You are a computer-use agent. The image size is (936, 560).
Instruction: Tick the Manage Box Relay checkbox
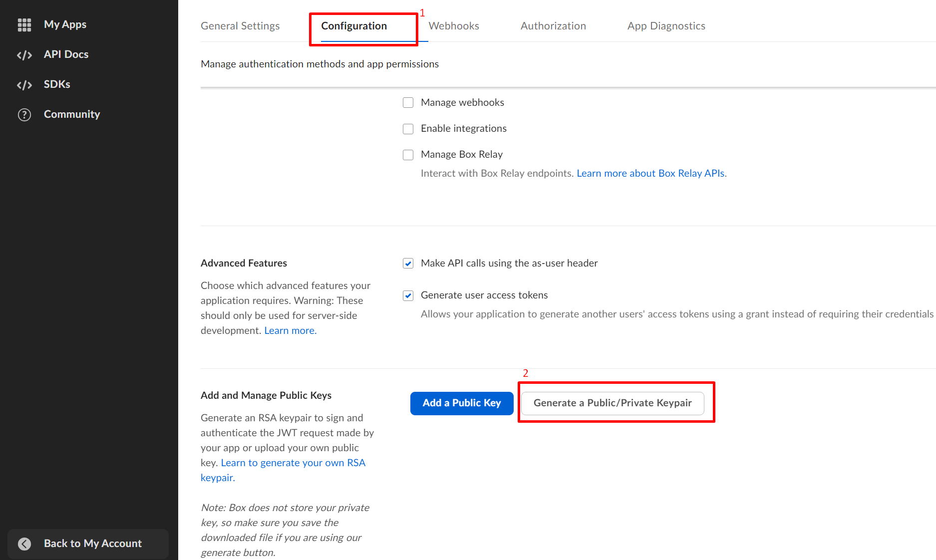408,155
